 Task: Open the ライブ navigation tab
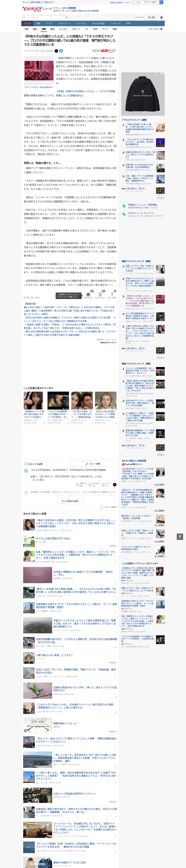[x=49, y=24]
